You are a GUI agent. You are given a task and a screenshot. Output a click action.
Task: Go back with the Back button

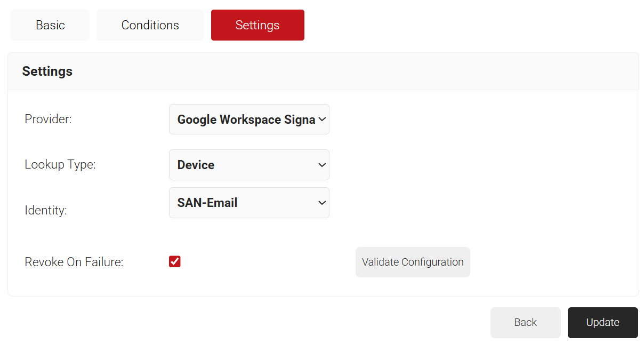[x=525, y=322]
